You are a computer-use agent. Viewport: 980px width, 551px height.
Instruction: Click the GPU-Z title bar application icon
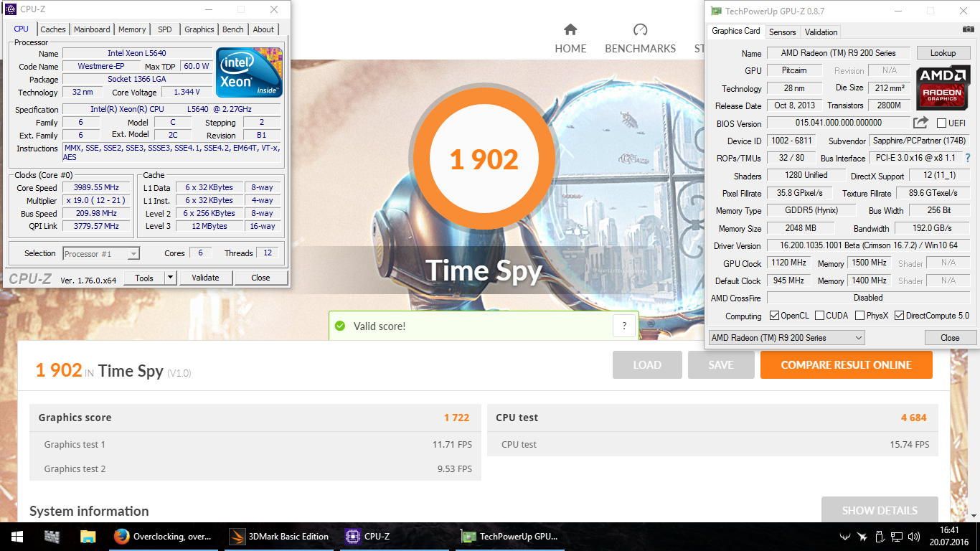715,10
